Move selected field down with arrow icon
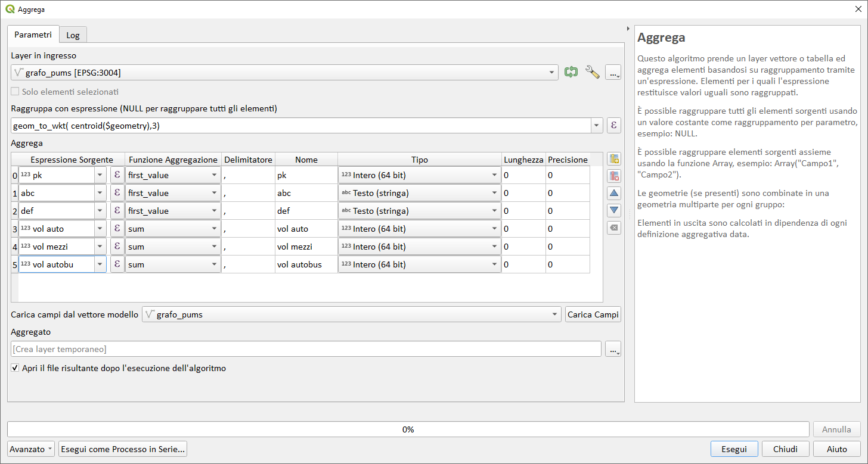Screen dimensions: 868x464 pyautogui.click(x=614, y=211)
